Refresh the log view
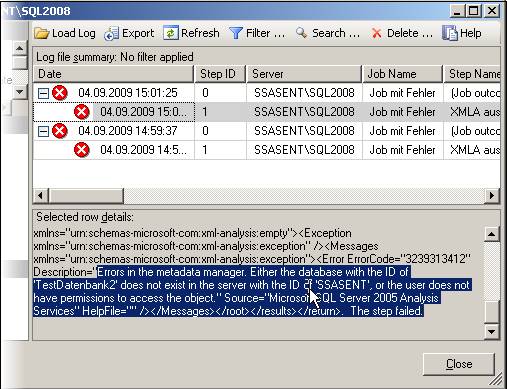Image resolution: width=507 pixels, height=389 pixels. tap(191, 33)
